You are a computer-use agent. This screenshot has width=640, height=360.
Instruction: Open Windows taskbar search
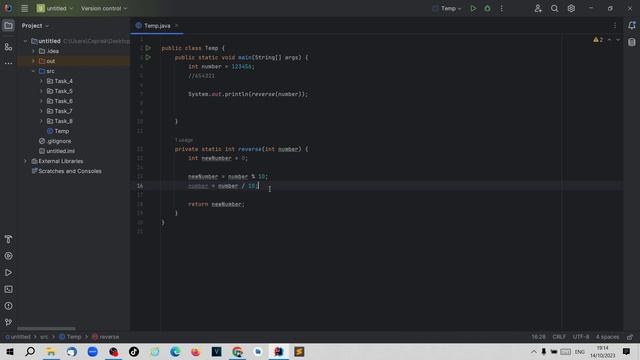(30, 352)
